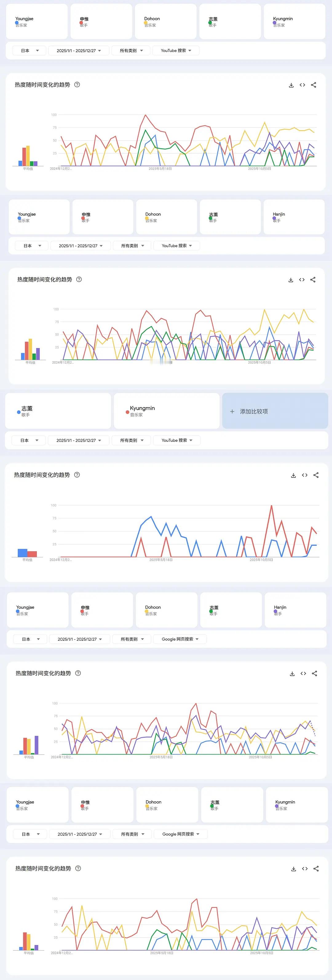Viewport: 332px width, 980px height.
Task: Select the large Kyungmin 音乐家 card beside 添加比较项
Action: point(166,411)
